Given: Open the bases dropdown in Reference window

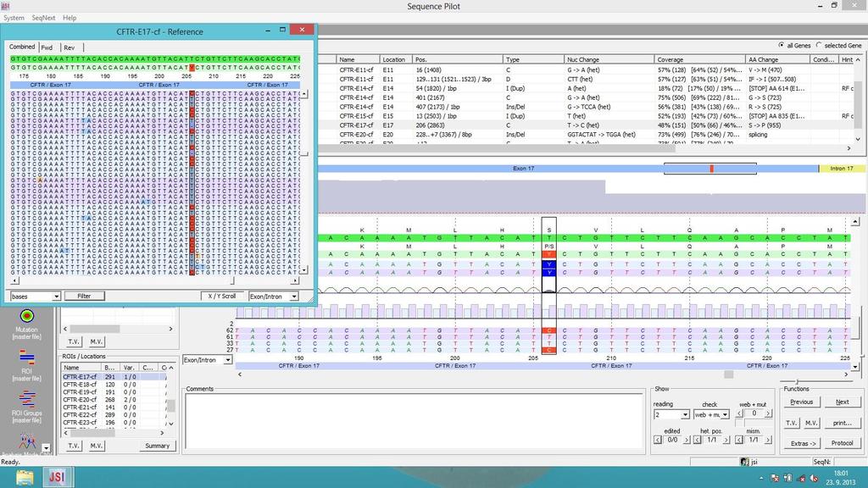Looking at the screenshot, I should 56,297.
